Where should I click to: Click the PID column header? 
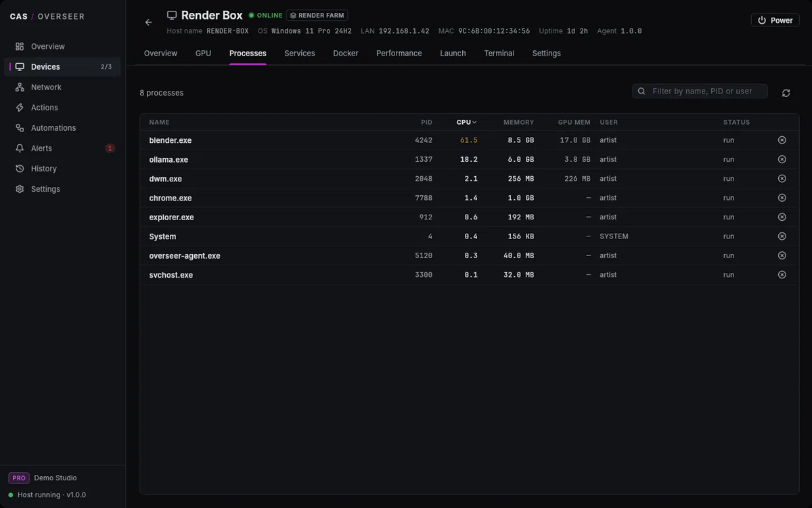click(x=426, y=123)
